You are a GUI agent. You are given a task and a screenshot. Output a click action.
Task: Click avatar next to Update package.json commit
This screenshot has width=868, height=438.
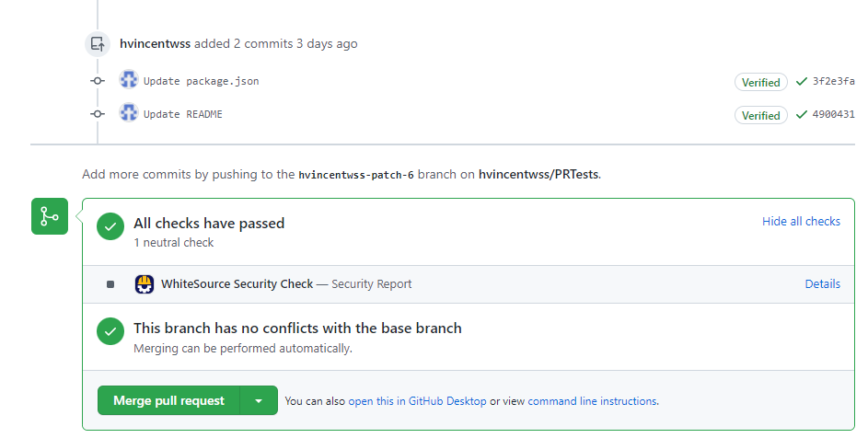(129, 80)
